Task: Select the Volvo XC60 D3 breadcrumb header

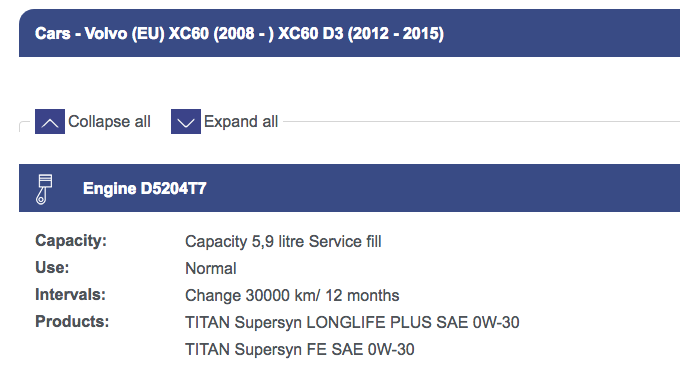Action: (x=350, y=33)
